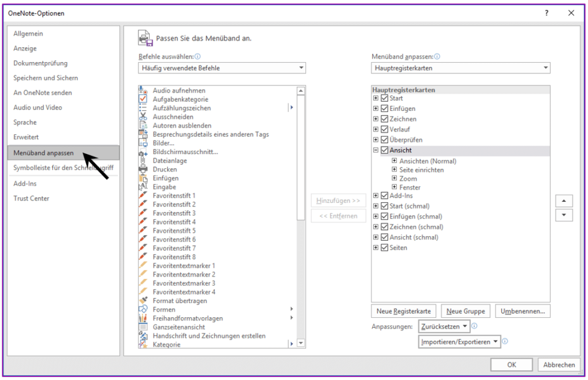Click the Format übertragen brush icon
Image resolution: width=588 pixels, height=380 pixels.
(143, 301)
